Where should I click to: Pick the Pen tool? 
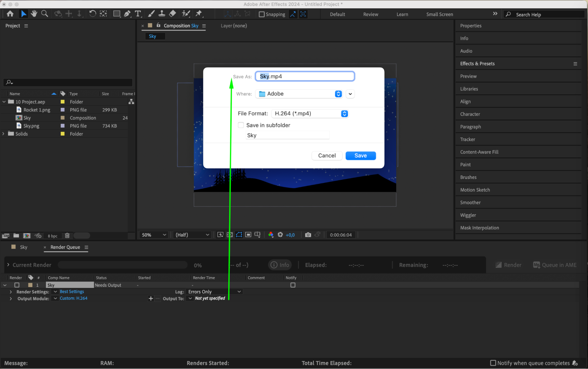127,14
